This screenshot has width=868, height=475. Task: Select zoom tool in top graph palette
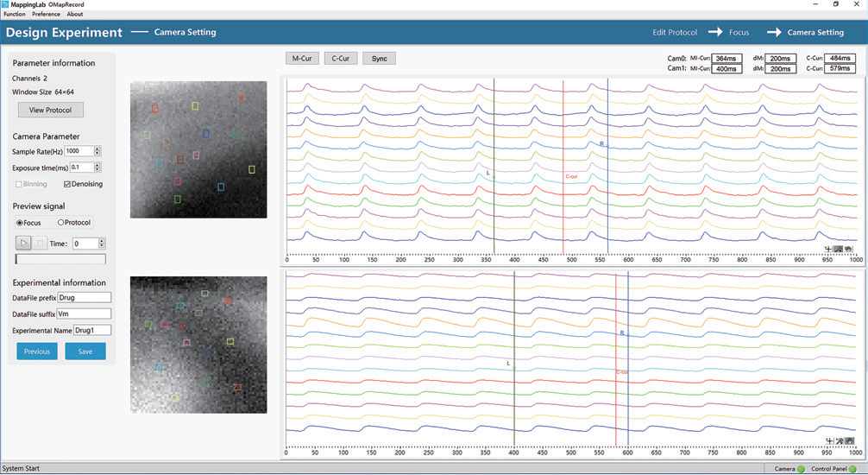839,249
